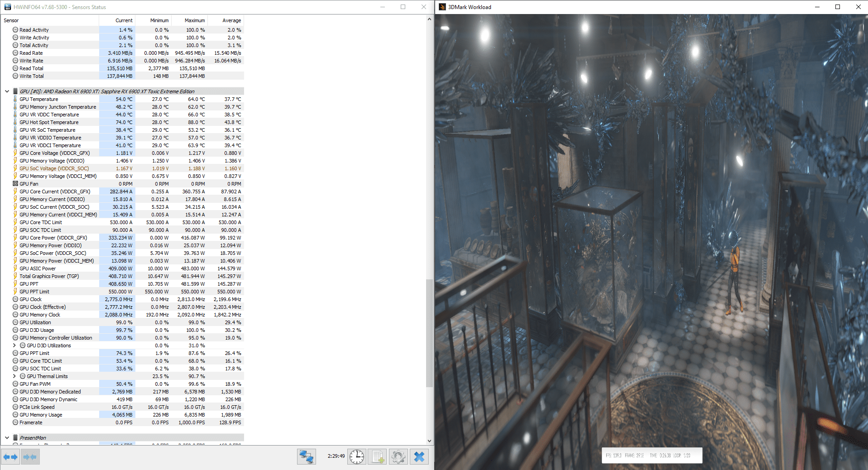Click the FPS overlay in 3DMark Workload
Screen dimensions: 868x470
652,456
